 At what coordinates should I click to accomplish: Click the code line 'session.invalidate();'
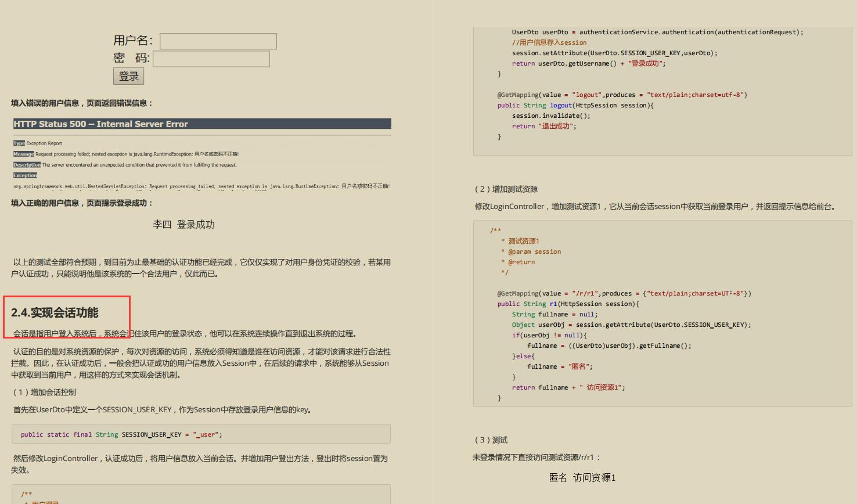click(551, 116)
